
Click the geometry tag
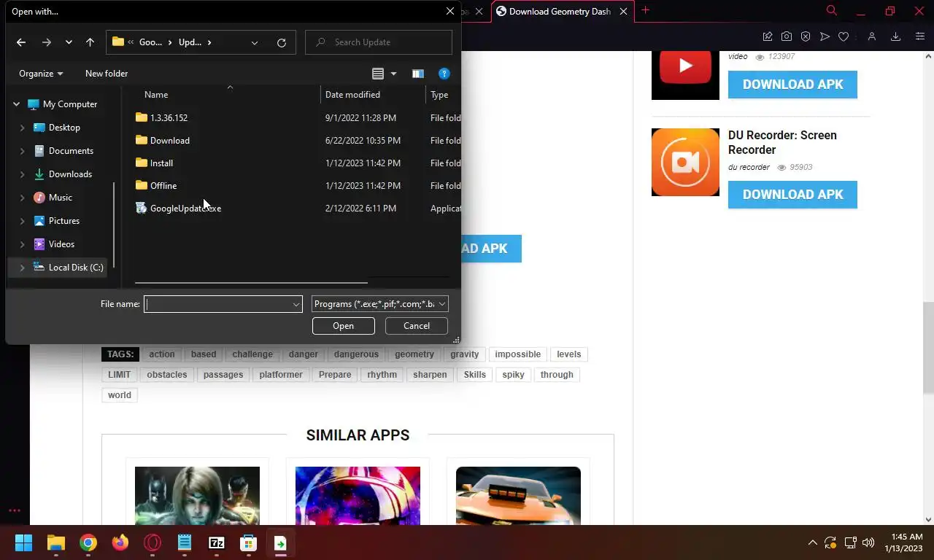click(x=414, y=354)
